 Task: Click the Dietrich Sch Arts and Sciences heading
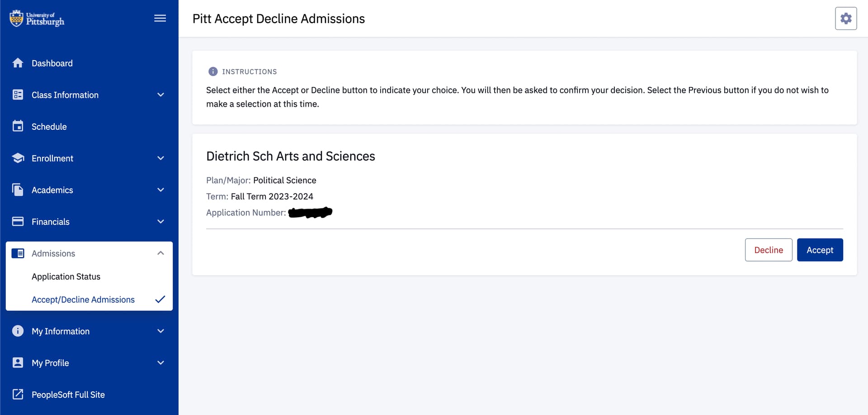(291, 156)
